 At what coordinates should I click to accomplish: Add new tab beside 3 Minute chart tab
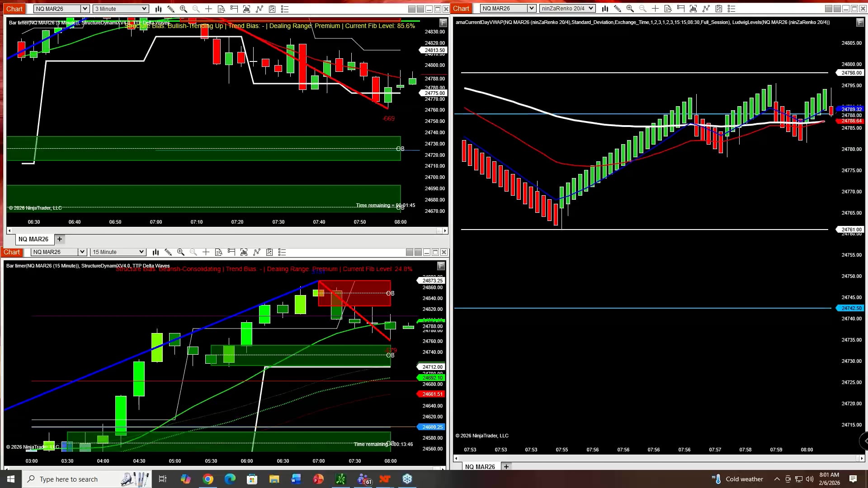(60, 239)
